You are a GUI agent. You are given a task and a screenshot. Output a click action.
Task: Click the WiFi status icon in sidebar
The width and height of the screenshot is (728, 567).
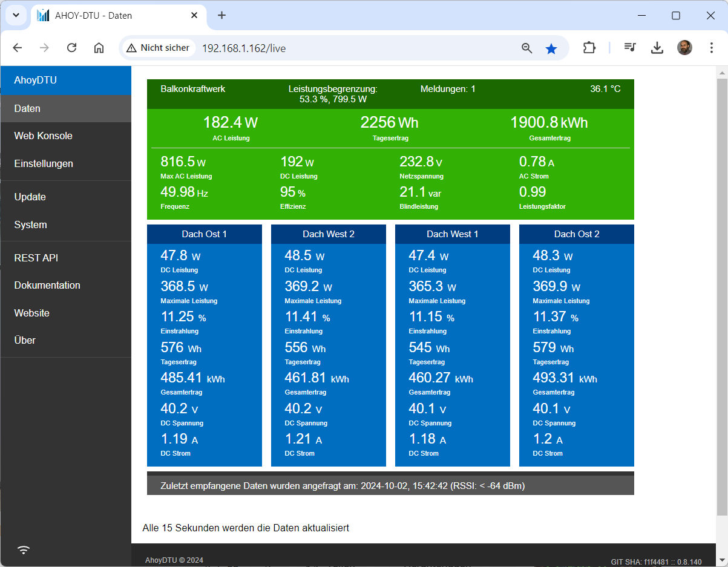click(24, 550)
